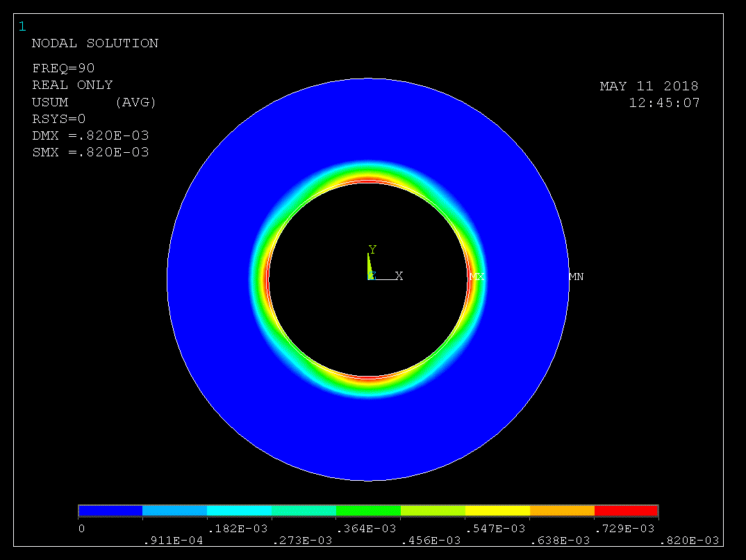Click the green legend color band
Screen dimensions: 746x560
[x=368, y=511]
